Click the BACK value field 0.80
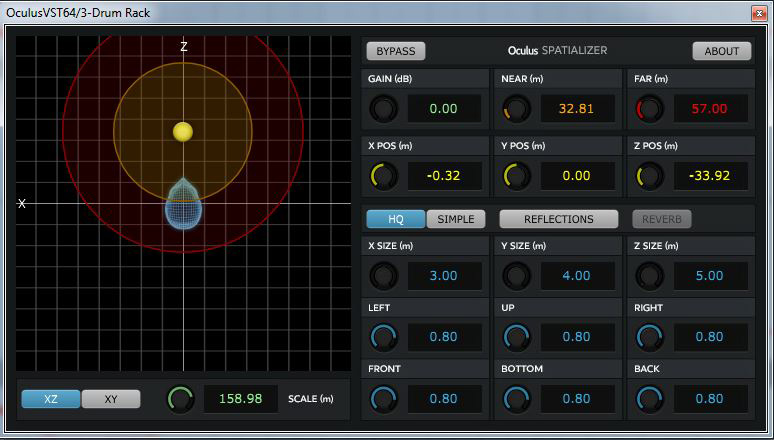 pos(710,399)
